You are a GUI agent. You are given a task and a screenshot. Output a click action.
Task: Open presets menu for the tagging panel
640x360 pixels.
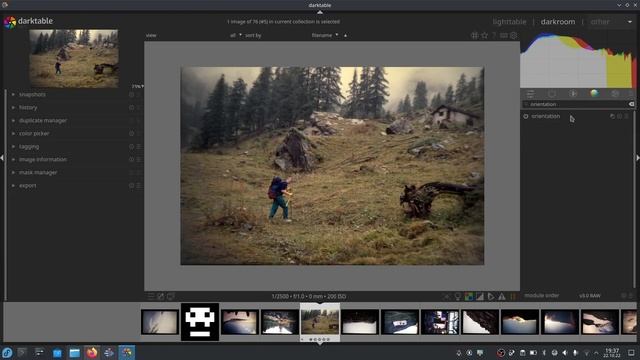(139, 147)
